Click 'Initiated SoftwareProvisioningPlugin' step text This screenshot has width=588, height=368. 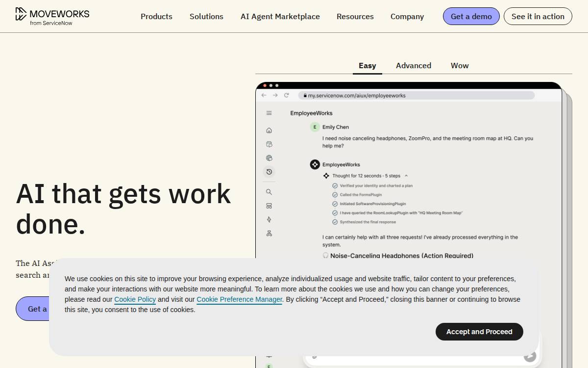click(x=373, y=204)
